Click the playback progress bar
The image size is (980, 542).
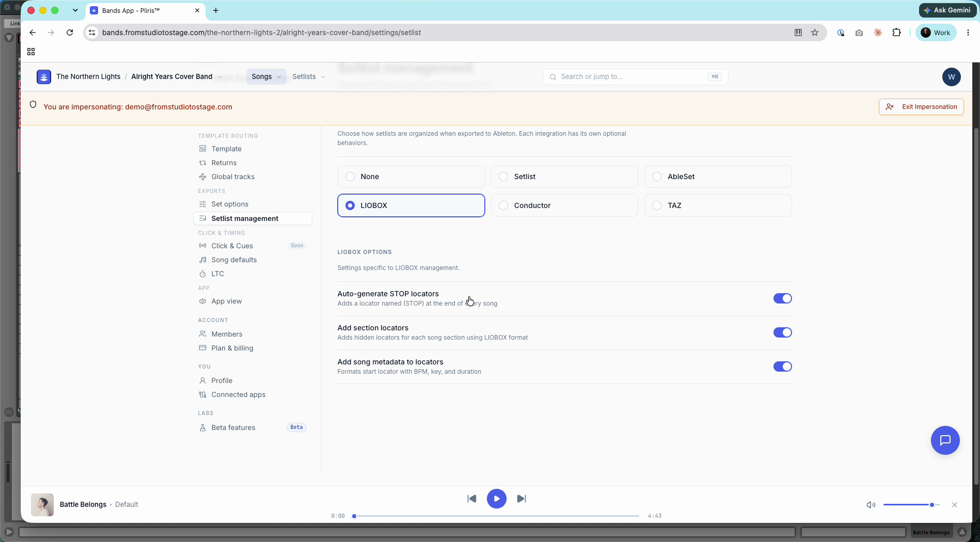point(497,516)
